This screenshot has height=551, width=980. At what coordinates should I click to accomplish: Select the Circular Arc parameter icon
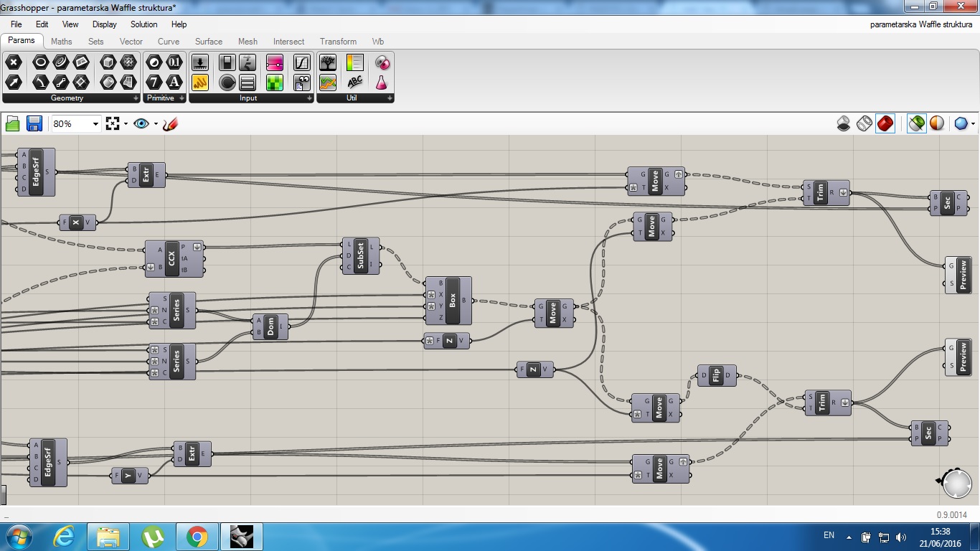pyautogui.click(x=41, y=83)
